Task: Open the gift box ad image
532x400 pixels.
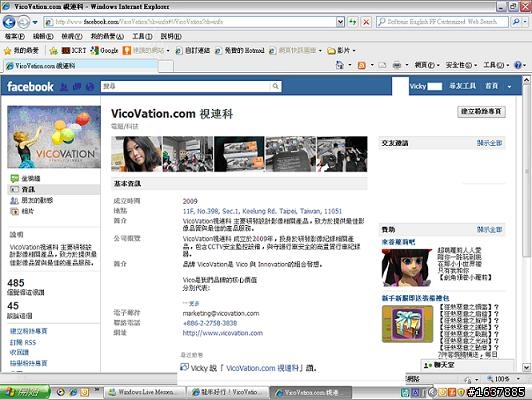Action: point(407,324)
